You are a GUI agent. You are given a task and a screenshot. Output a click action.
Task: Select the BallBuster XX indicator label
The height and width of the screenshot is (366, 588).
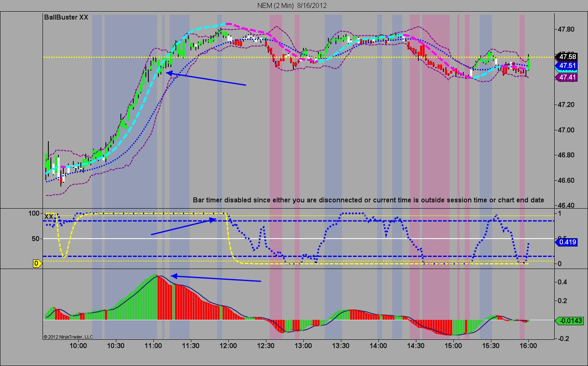click(x=66, y=17)
